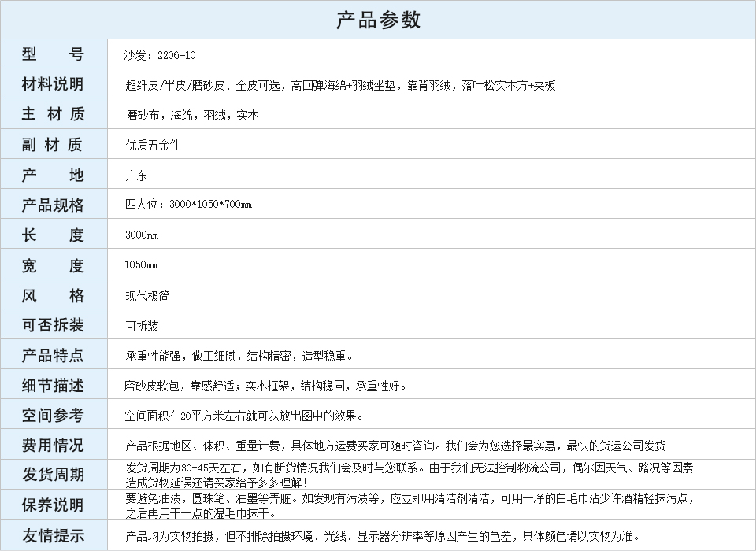Click the 副材质 label cell
Image resolution: width=756 pixels, height=551 pixels.
click(x=54, y=144)
